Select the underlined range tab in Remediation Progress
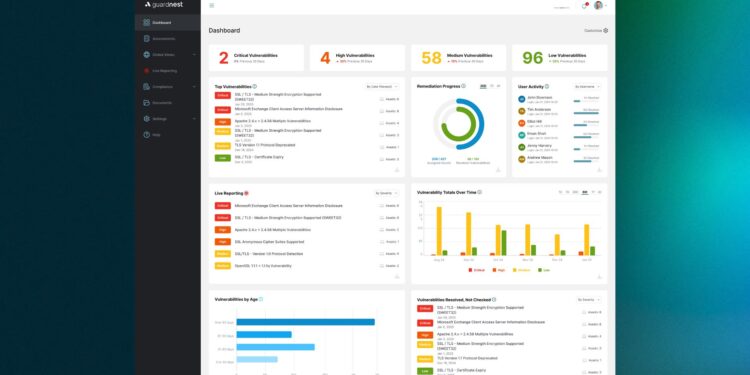The image size is (750, 375). click(x=483, y=86)
